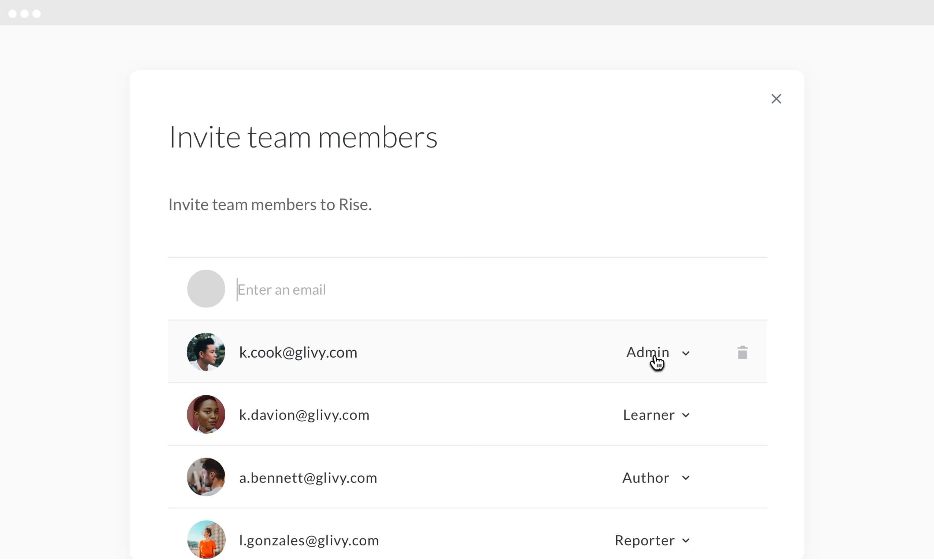
Task: Click the chevron next to Learner
Action: [x=686, y=415]
